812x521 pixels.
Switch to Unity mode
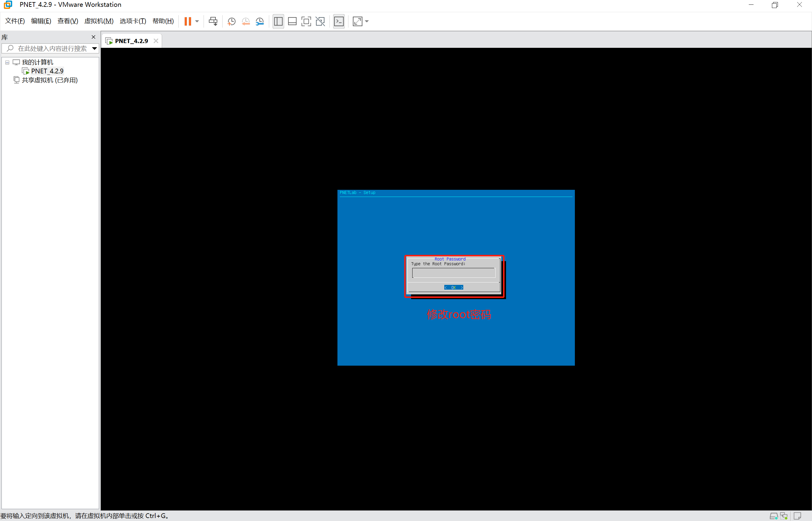320,21
